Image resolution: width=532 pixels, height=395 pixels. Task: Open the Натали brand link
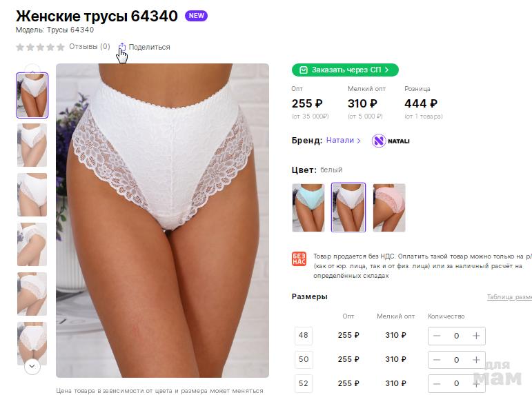(x=343, y=141)
